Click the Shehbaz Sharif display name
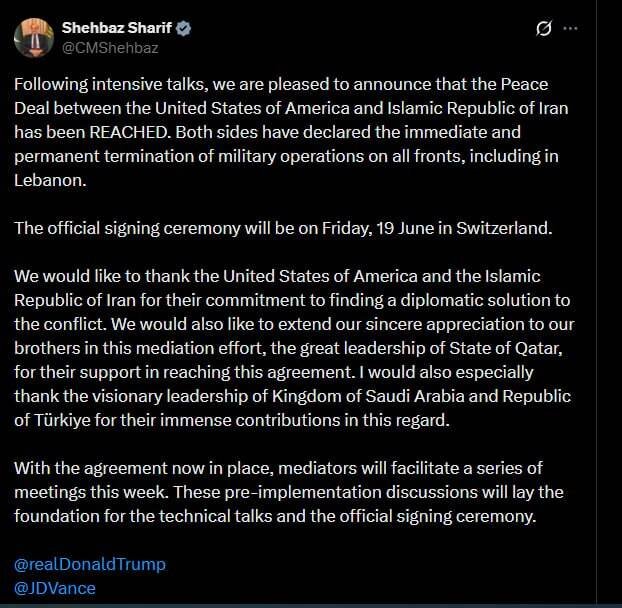622x608 pixels. [x=117, y=28]
